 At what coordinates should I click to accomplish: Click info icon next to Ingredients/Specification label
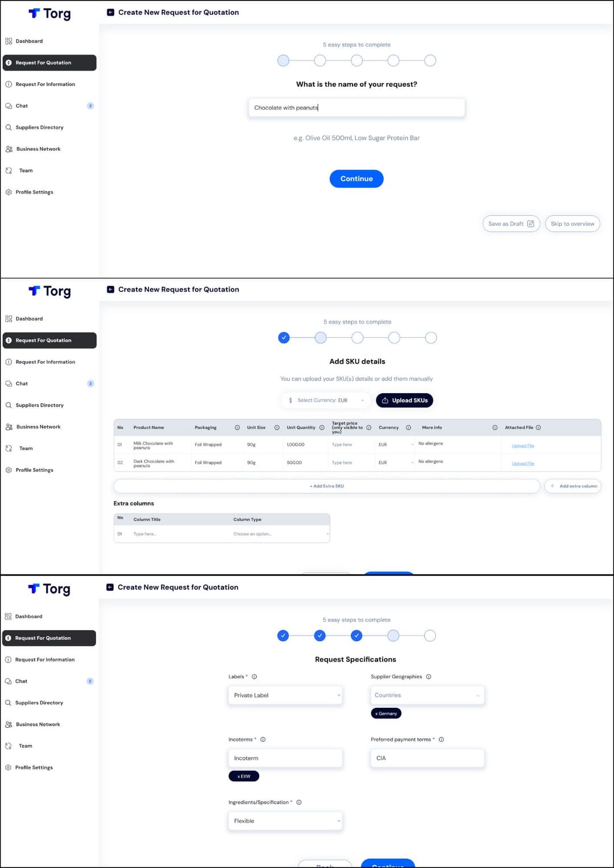coord(299,803)
